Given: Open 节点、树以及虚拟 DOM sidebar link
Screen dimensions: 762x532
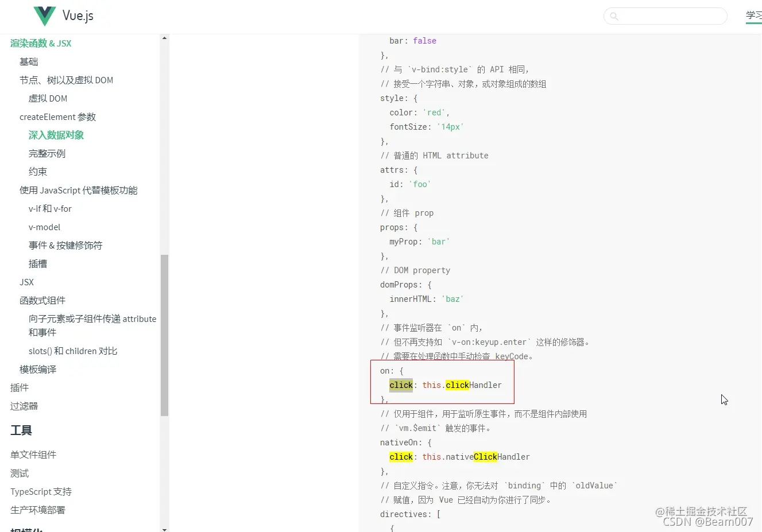Looking at the screenshot, I should pyautogui.click(x=66, y=80).
